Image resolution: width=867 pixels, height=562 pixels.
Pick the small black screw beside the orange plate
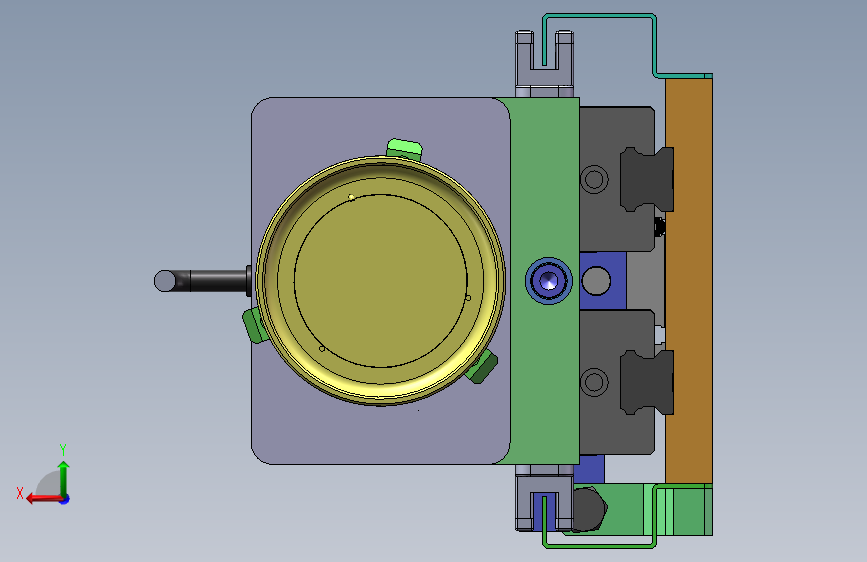(x=660, y=226)
